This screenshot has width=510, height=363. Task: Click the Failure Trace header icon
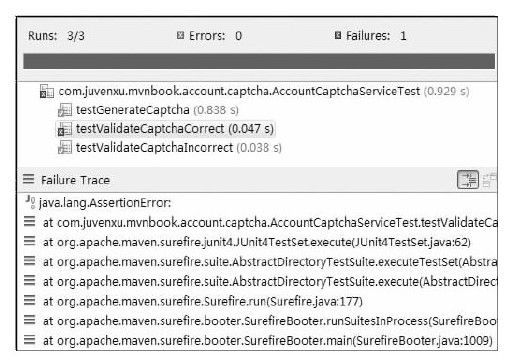pyautogui.click(x=29, y=180)
